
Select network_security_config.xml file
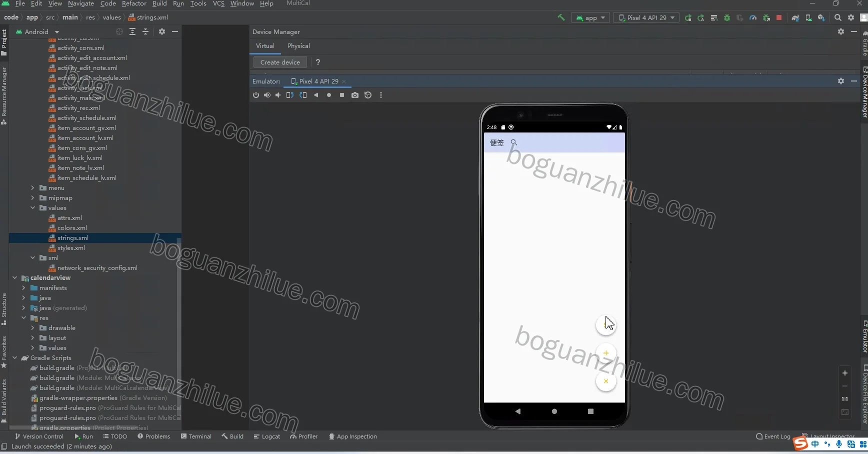(x=97, y=268)
